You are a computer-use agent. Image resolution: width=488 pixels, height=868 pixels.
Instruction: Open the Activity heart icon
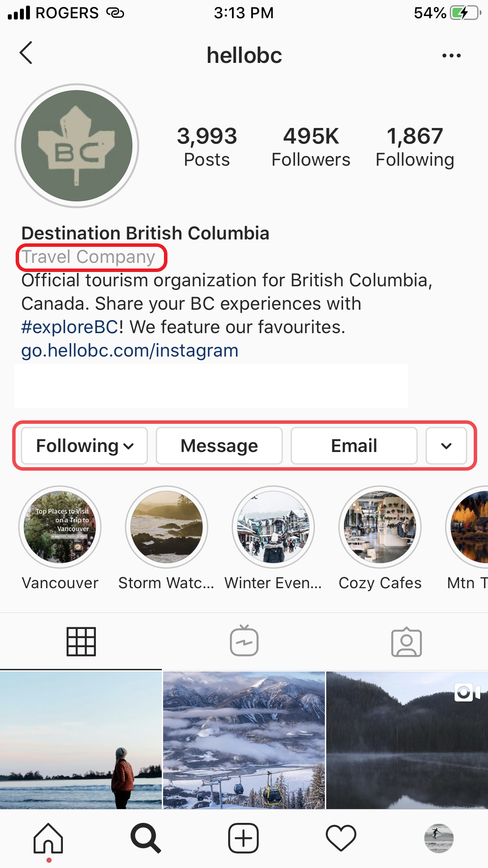[341, 838]
